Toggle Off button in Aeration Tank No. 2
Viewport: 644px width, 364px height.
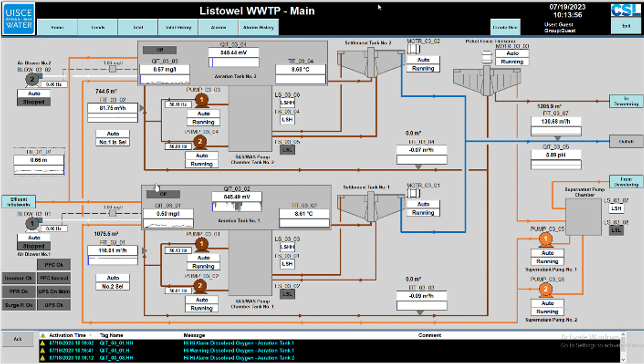[160, 50]
